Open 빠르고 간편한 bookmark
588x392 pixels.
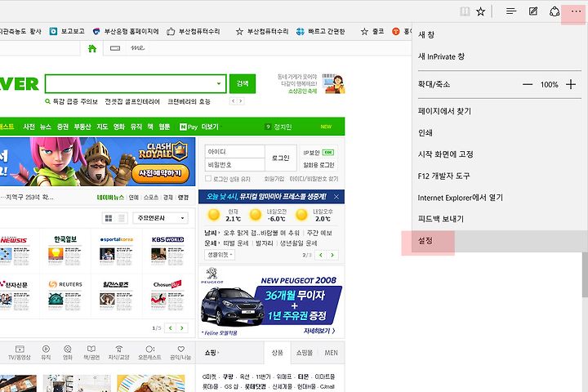point(320,32)
